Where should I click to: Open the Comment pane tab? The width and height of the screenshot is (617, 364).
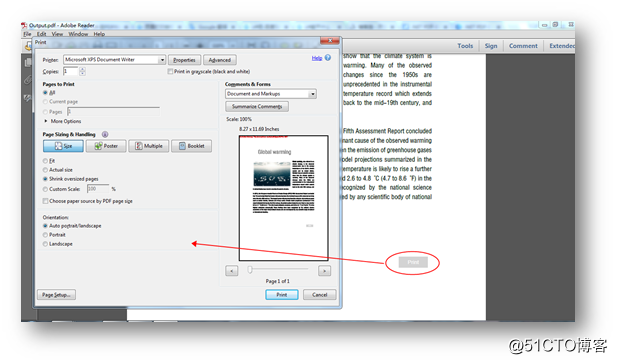point(523,46)
